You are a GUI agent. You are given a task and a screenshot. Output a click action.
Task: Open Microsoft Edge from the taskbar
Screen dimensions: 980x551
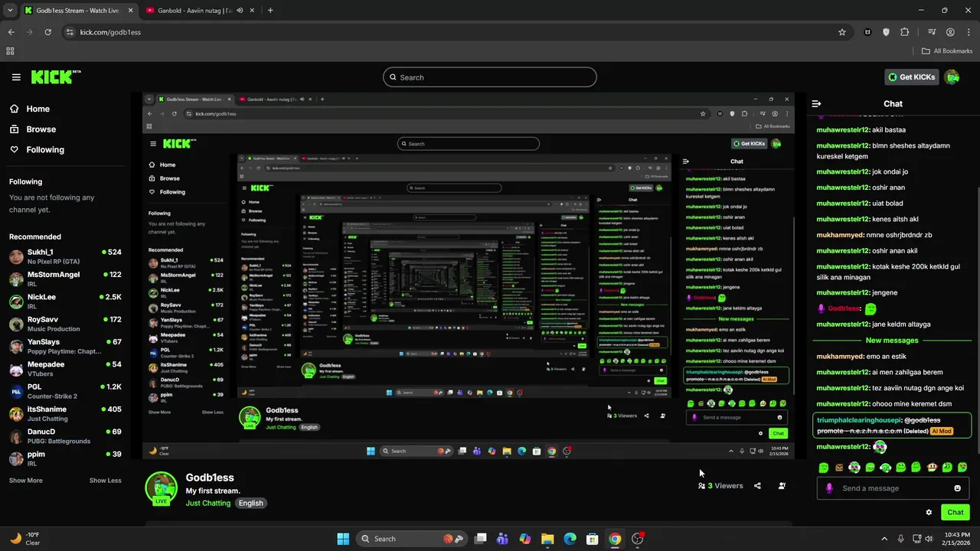(570, 539)
